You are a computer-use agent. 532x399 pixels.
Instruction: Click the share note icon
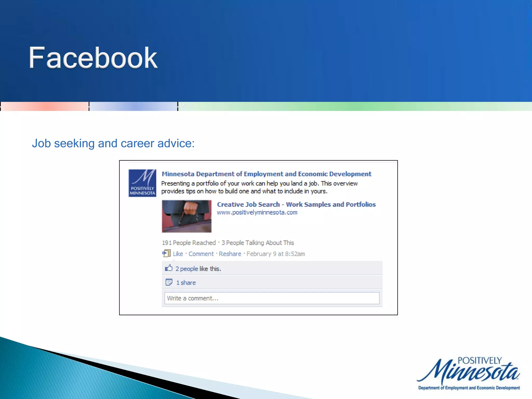(x=169, y=282)
